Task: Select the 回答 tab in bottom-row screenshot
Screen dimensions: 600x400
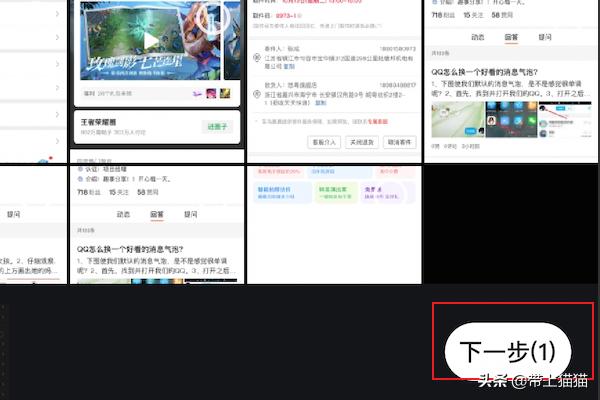Action: 157,214
